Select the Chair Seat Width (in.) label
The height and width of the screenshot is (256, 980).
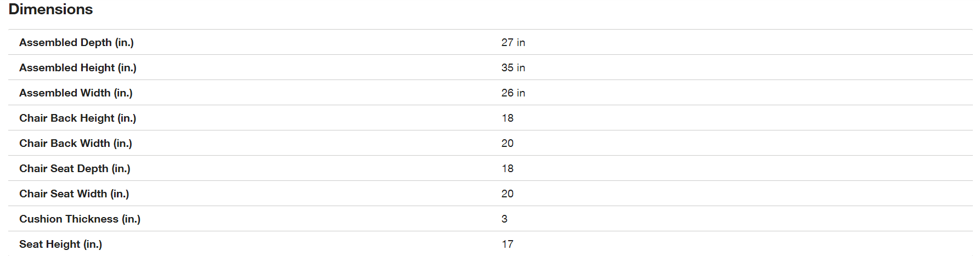pyautogui.click(x=74, y=194)
